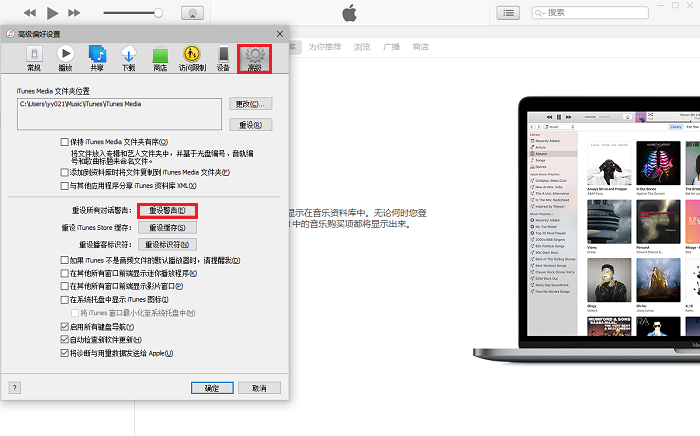Viewport: 700px width, 436px height.
Task: Click the AirPlay button next to volume
Action: coord(192,13)
